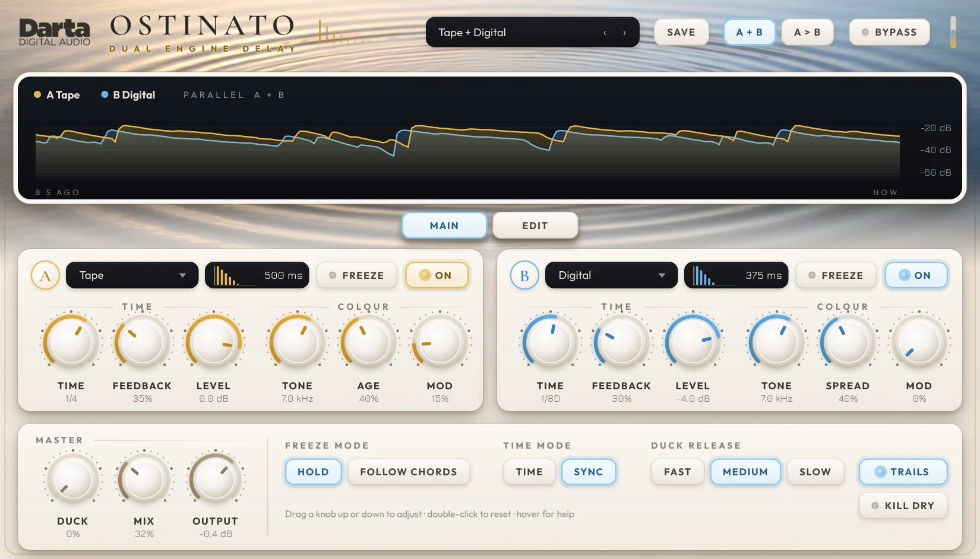Screen dimensions: 980x559
Task: Click engine B Mod knob
Action: (919, 342)
